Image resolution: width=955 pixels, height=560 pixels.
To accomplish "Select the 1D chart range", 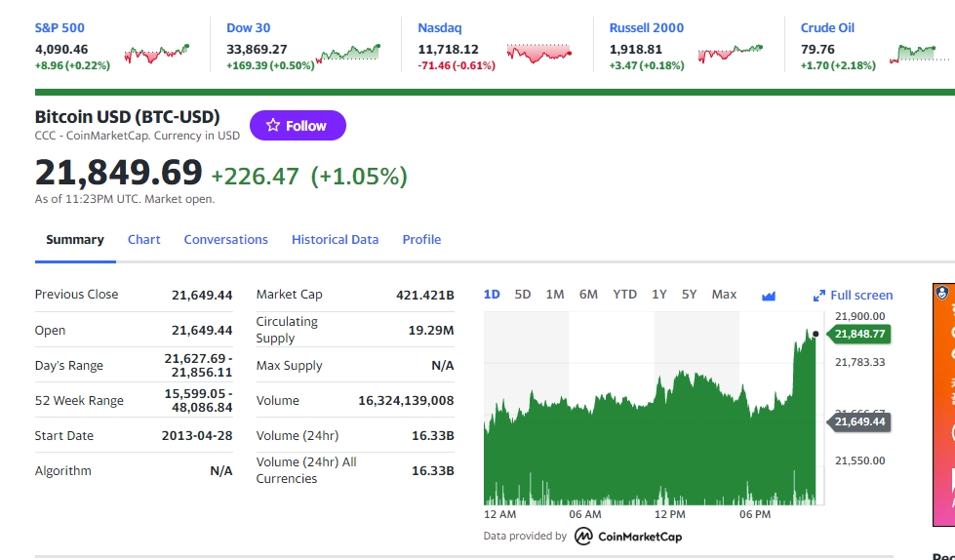I will click(492, 295).
